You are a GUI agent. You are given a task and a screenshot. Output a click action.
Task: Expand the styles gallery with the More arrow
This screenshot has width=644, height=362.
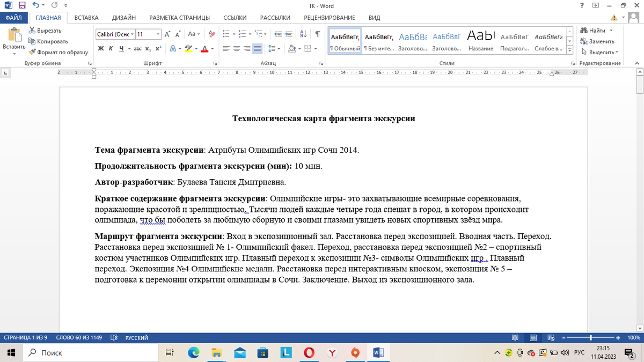pos(569,49)
